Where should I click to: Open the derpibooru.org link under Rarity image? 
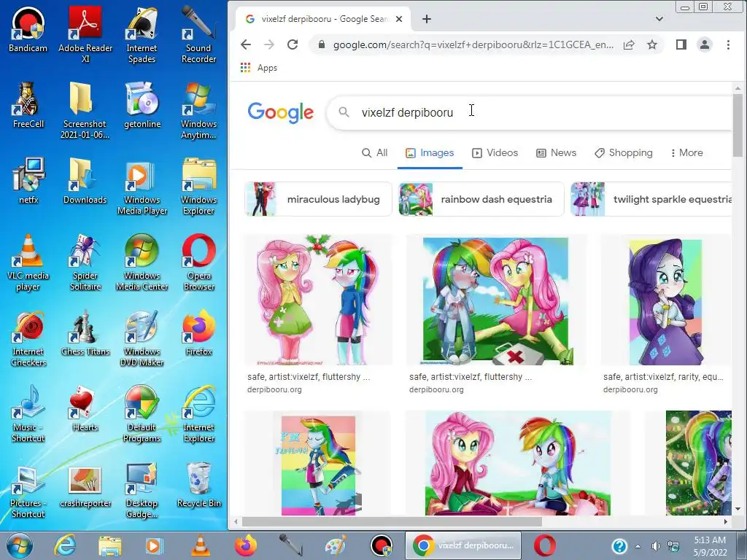[x=630, y=389]
